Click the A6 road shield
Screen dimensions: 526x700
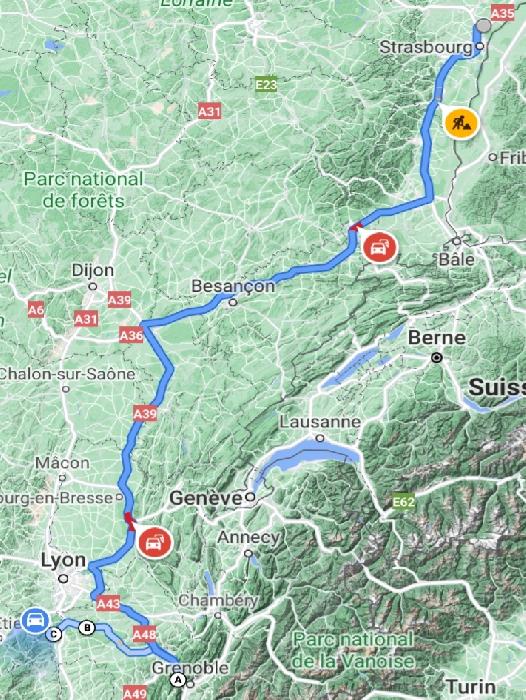(36, 309)
